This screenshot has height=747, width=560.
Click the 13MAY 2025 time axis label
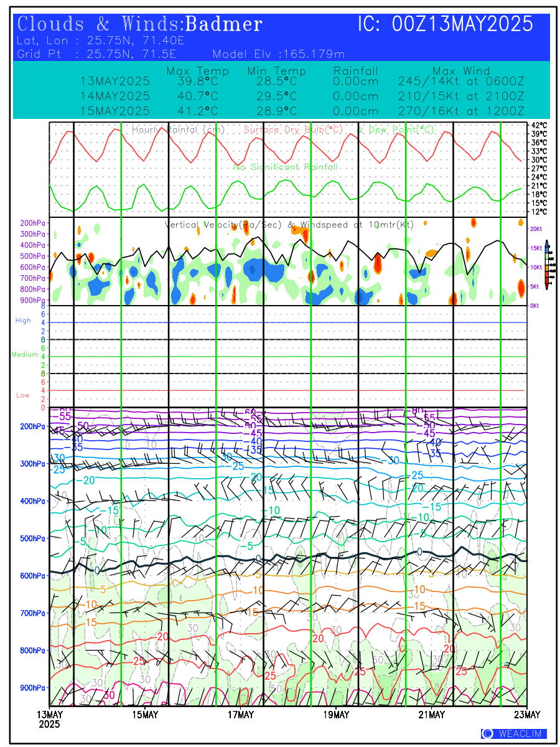click(49, 719)
